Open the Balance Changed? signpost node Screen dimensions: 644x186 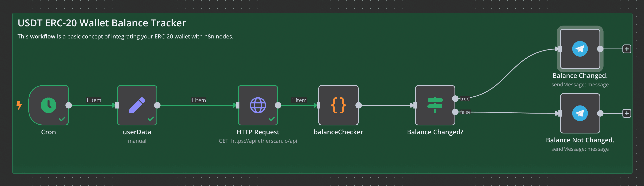click(x=435, y=105)
